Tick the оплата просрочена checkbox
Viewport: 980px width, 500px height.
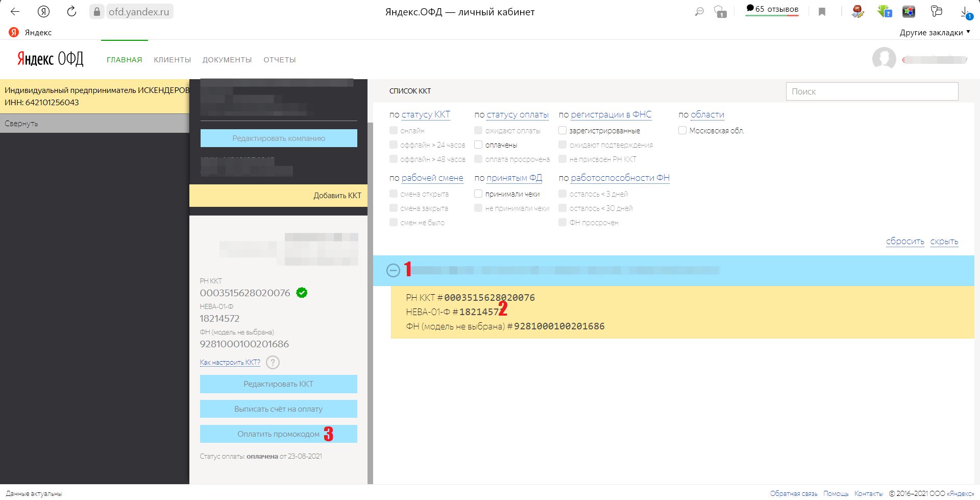[478, 159]
